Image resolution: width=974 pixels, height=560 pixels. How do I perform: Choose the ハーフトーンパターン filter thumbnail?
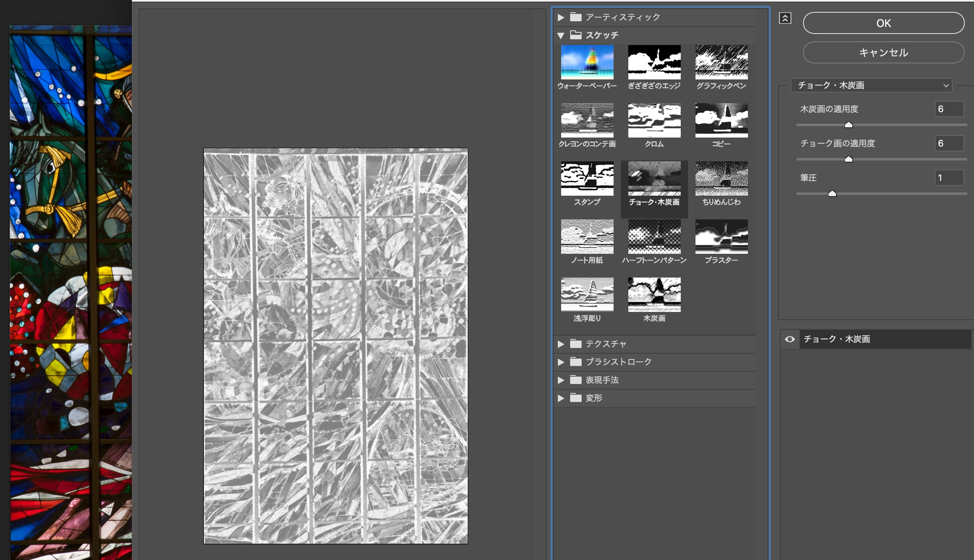[x=654, y=237]
